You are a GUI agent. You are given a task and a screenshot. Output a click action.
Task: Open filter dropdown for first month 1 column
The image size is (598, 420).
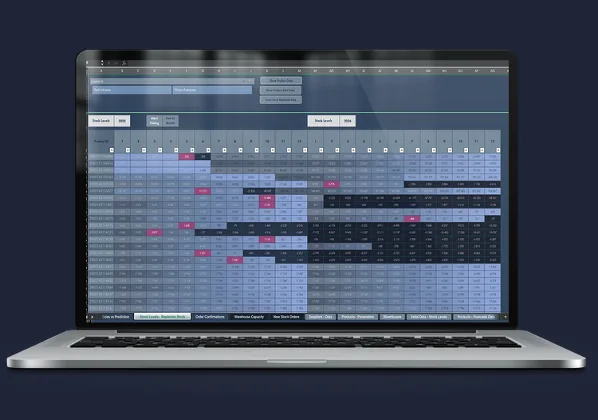tap(128, 150)
